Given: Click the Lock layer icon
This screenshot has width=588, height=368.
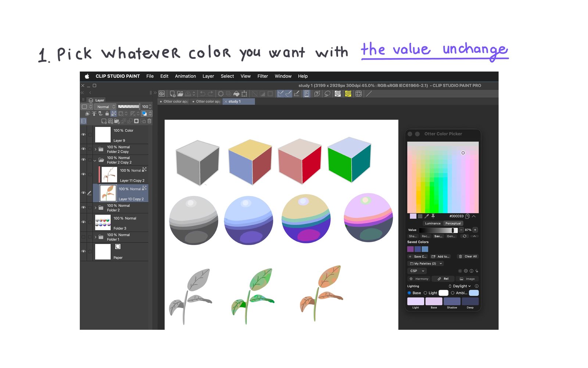Looking at the screenshot, I should click(x=107, y=114).
